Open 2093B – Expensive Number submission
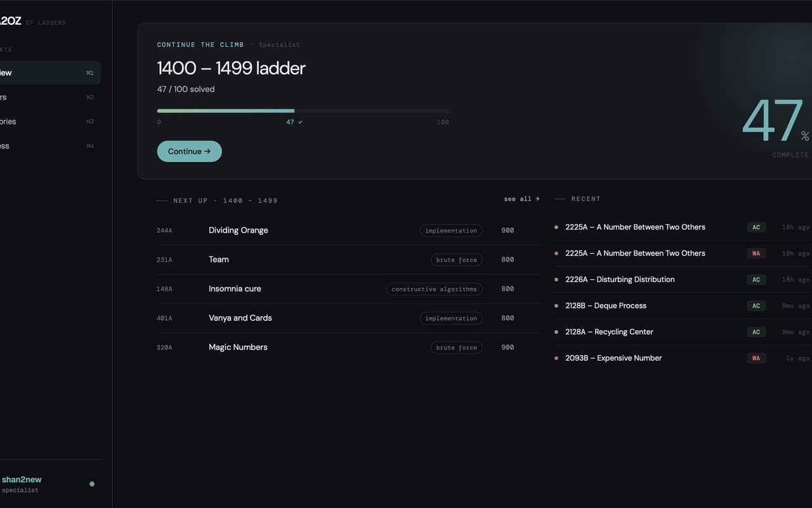Image resolution: width=812 pixels, height=508 pixels. pos(613,358)
